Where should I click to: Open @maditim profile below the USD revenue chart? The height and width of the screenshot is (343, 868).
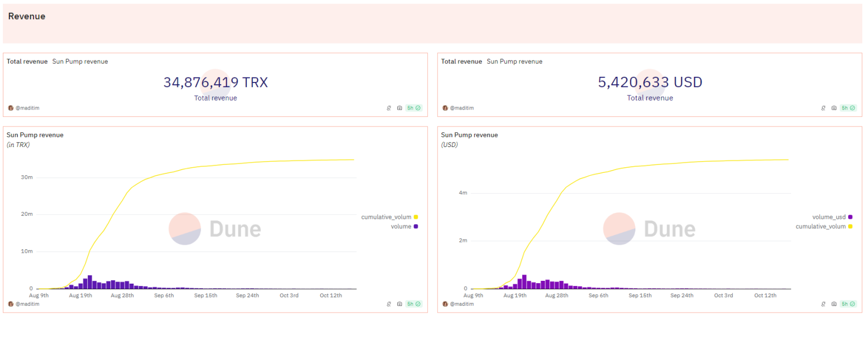(x=462, y=304)
